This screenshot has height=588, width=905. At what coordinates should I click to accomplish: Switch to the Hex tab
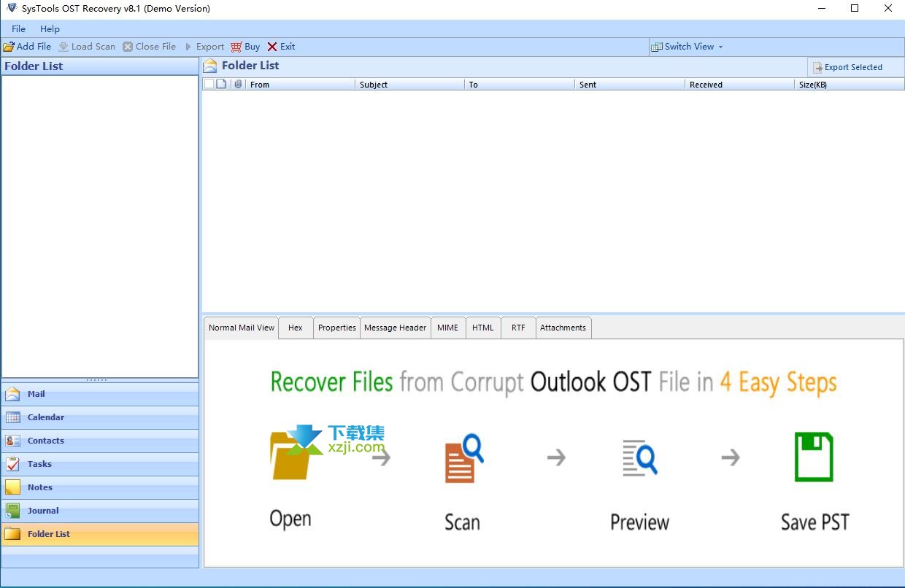coord(295,328)
